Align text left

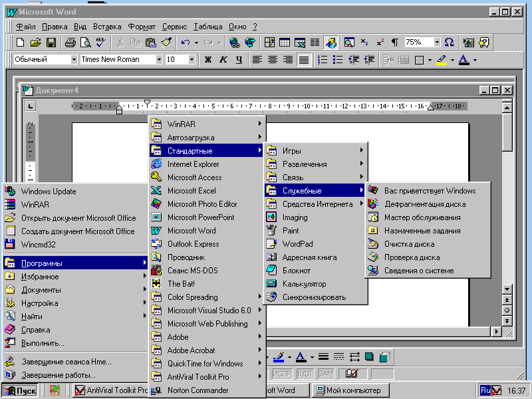257,60
